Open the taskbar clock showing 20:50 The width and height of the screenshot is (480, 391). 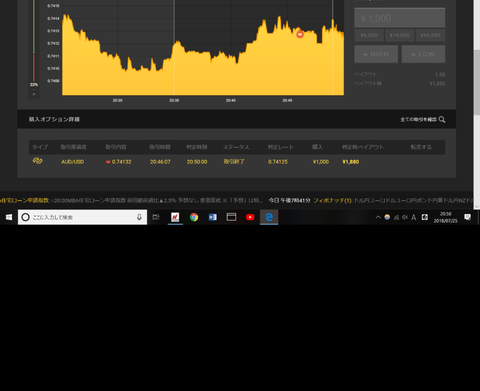(x=445, y=217)
